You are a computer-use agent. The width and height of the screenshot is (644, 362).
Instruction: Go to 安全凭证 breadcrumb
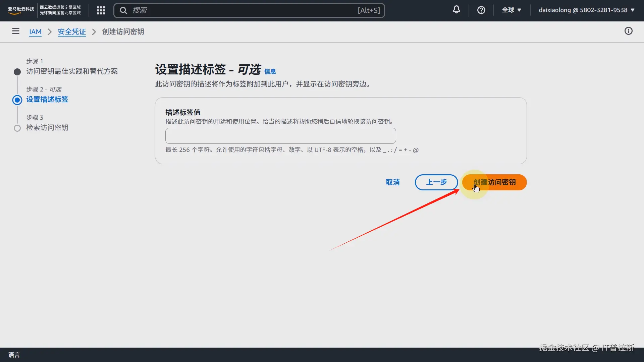pos(72,32)
